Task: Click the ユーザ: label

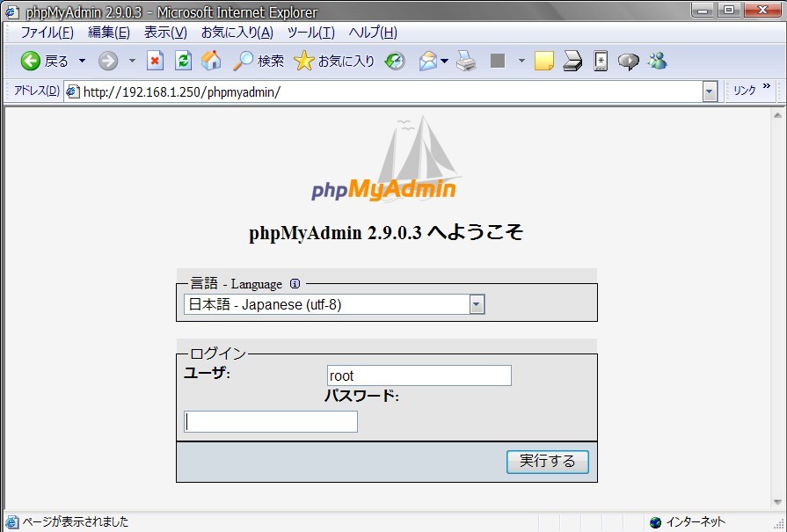Action: [x=207, y=373]
